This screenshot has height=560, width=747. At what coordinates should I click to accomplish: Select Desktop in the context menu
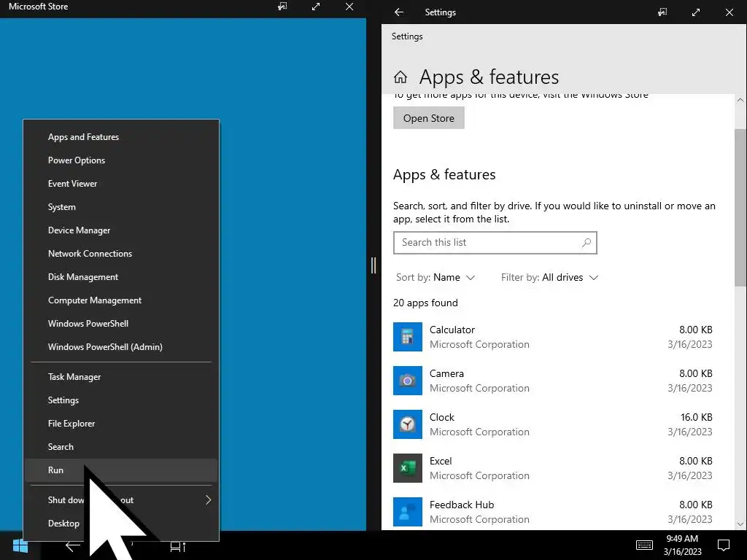tap(122, 524)
